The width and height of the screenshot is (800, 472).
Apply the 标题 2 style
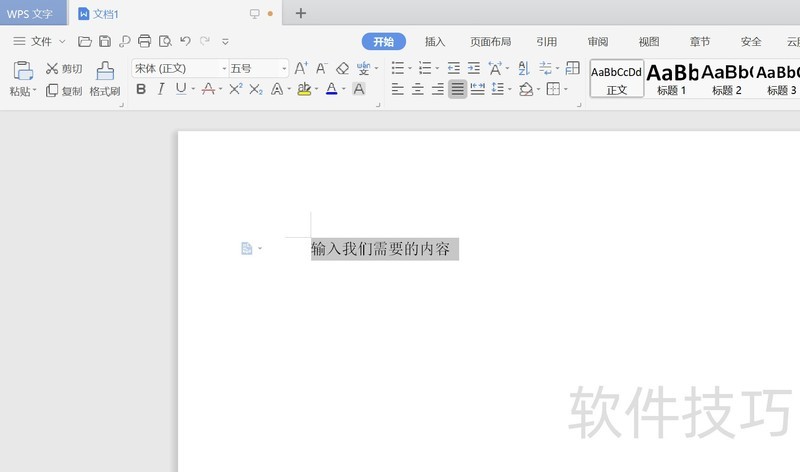[x=727, y=79]
